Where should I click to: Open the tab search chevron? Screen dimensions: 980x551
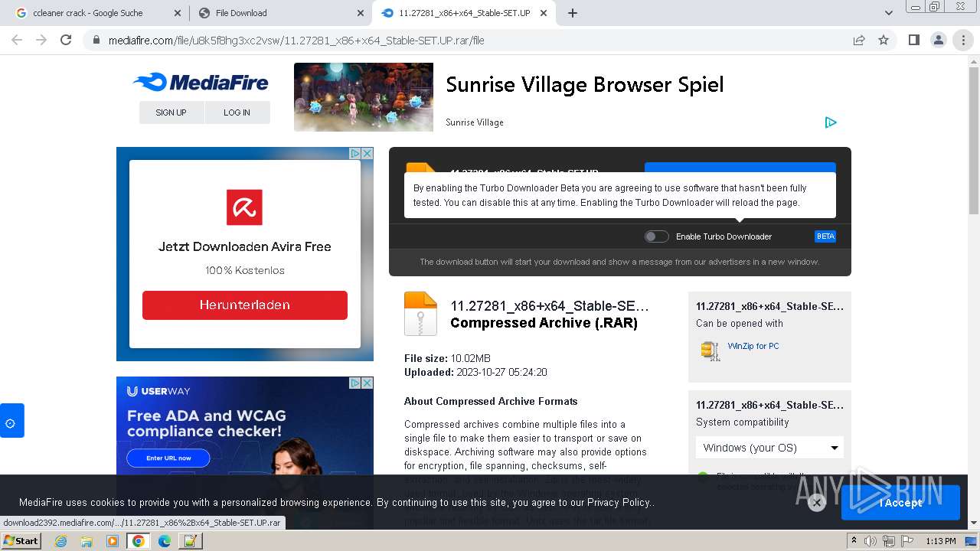[x=889, y=13]
